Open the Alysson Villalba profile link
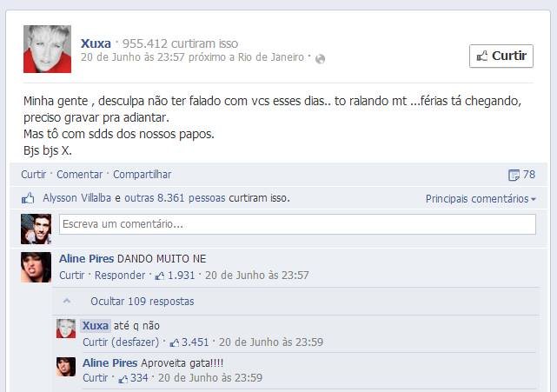The image size is (557, 392). click(77, 198)
